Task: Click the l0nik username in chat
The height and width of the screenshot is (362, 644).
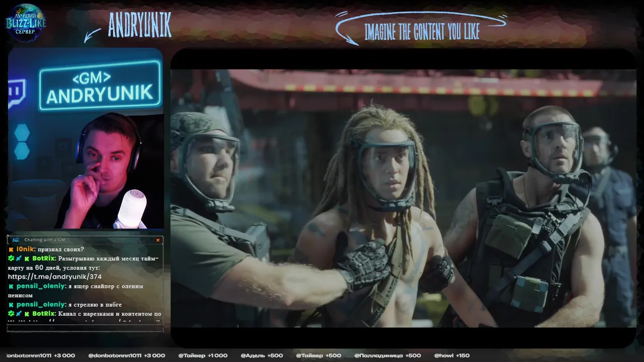Action: pos(25,249)
